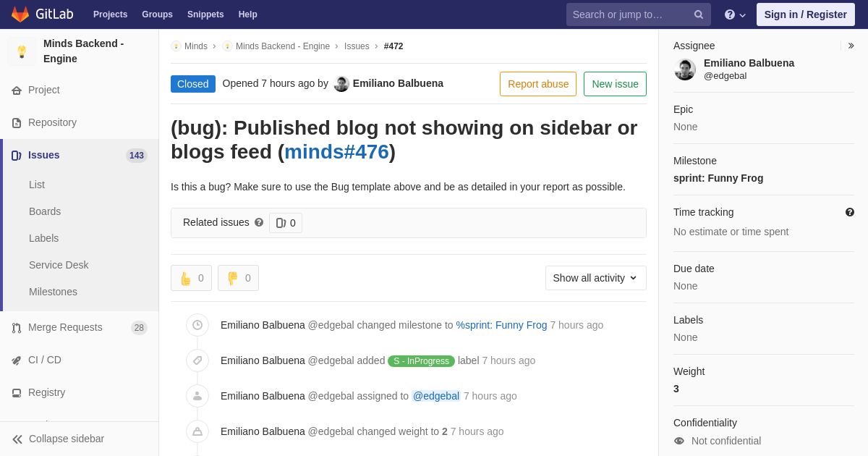The height and width of the screenshot is (456, 868).
Task: Open the Help dropdown in navbar
Action: [735, 14]
